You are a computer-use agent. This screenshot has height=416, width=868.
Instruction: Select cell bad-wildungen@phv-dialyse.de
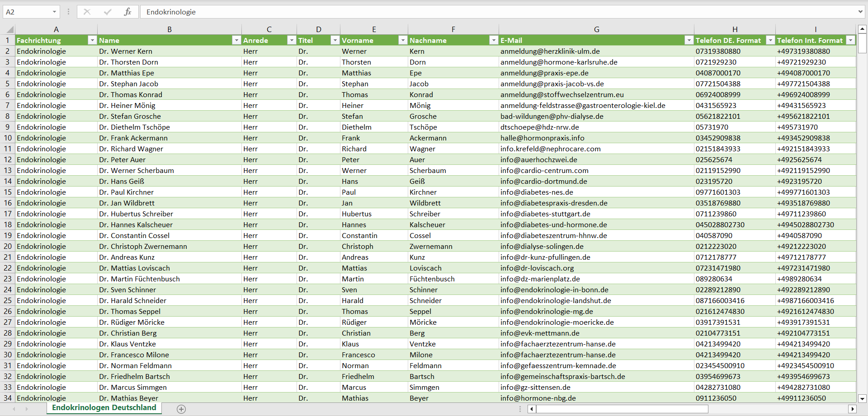(596, 116)
